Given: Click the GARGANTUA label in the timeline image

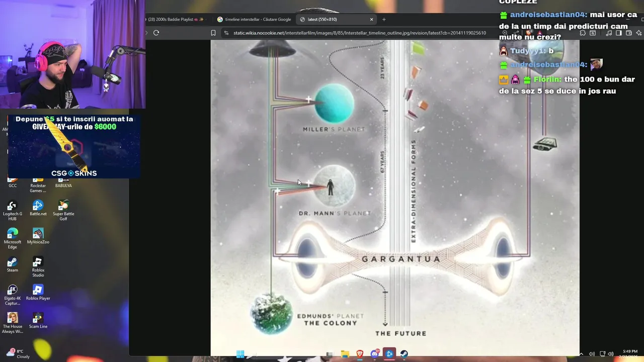Looking at the screenshot, I should pos(401,259).
